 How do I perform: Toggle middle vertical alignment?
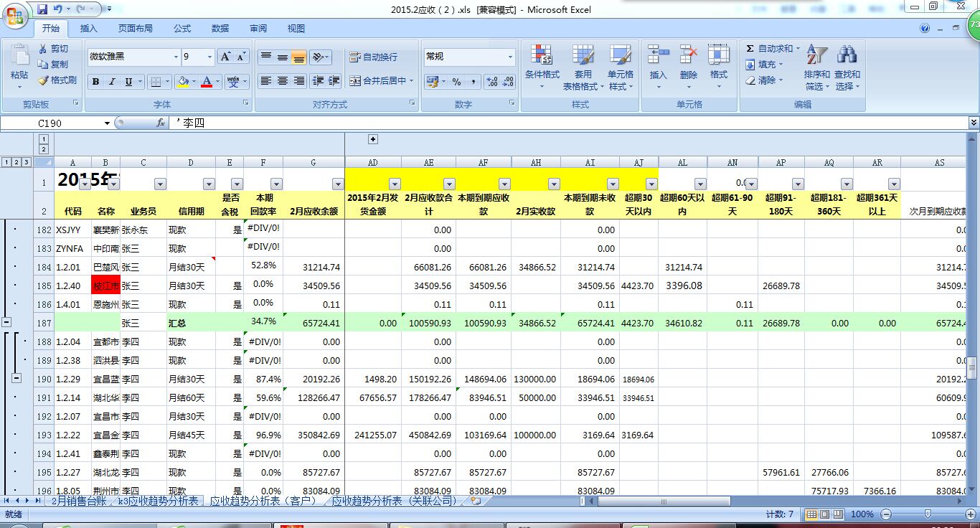coord(283,57)
